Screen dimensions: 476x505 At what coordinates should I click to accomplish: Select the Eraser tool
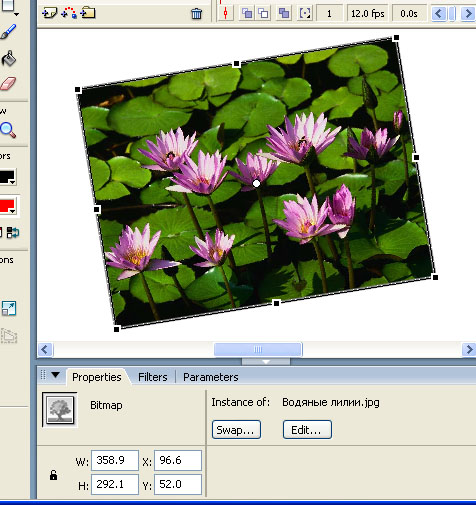8,83
